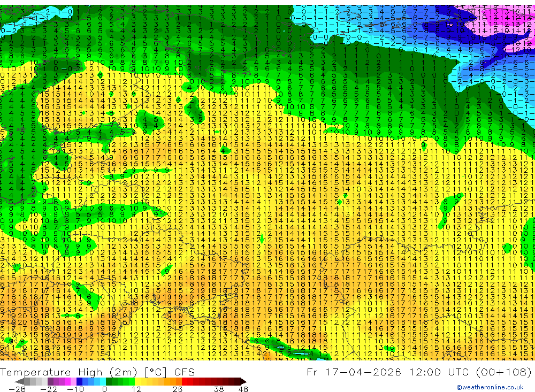Click the '-10' legend label
Screen dimensions: 535x392
75,389
